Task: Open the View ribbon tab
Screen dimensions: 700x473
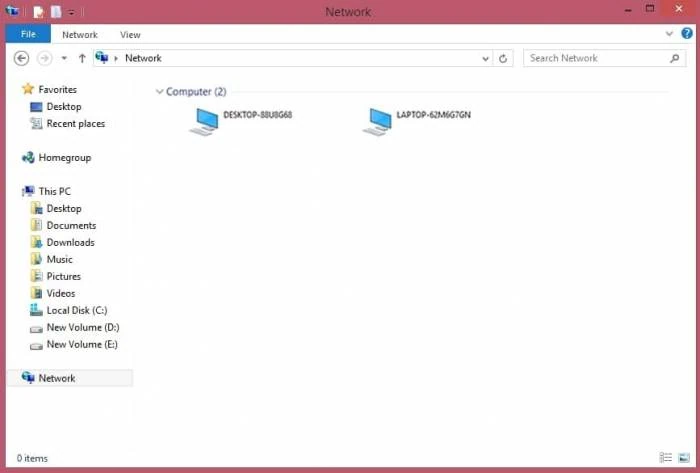Action: pyautogui.click(x=130, y=35)
